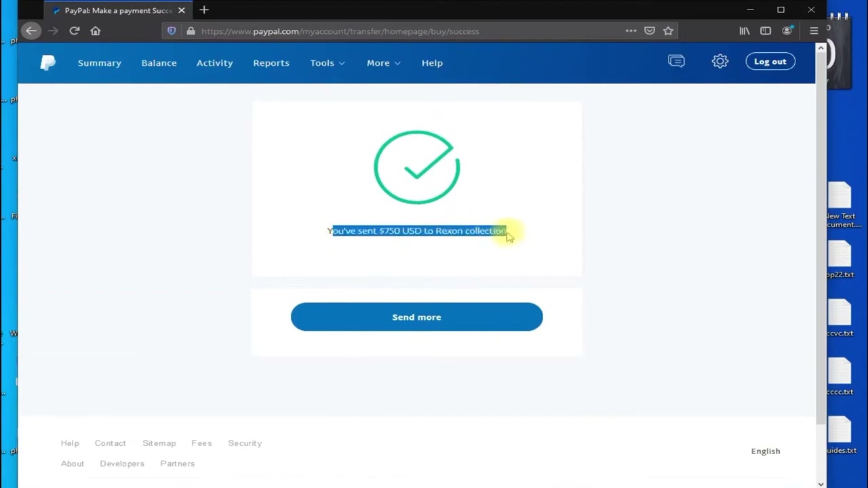Minimize the Firefox window
The width and height of the screenshot is (868, 488).
click(750, 10)
